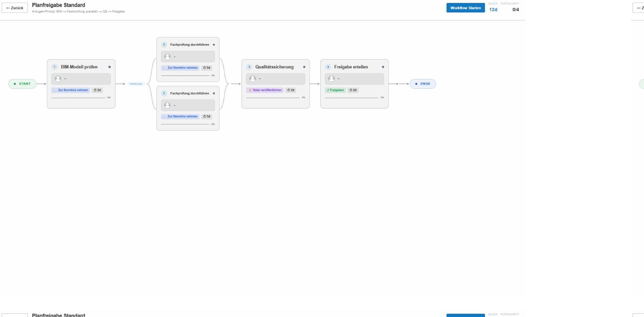Click status dot on Freigabe erteilen card
Screen dimensions: 644x317
(x=383, y=67)
